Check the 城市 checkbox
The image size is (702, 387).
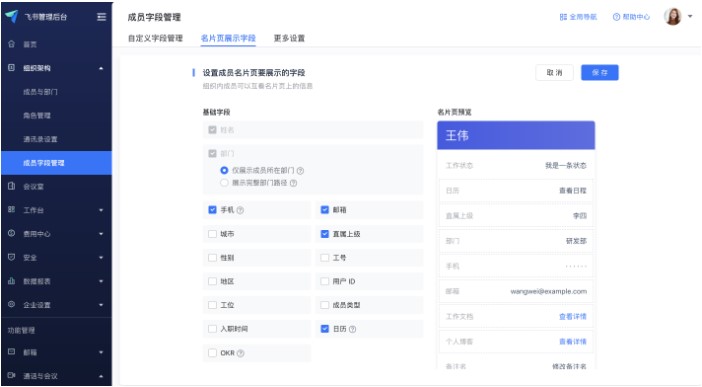pyautogui.click(x=212, y=234)
